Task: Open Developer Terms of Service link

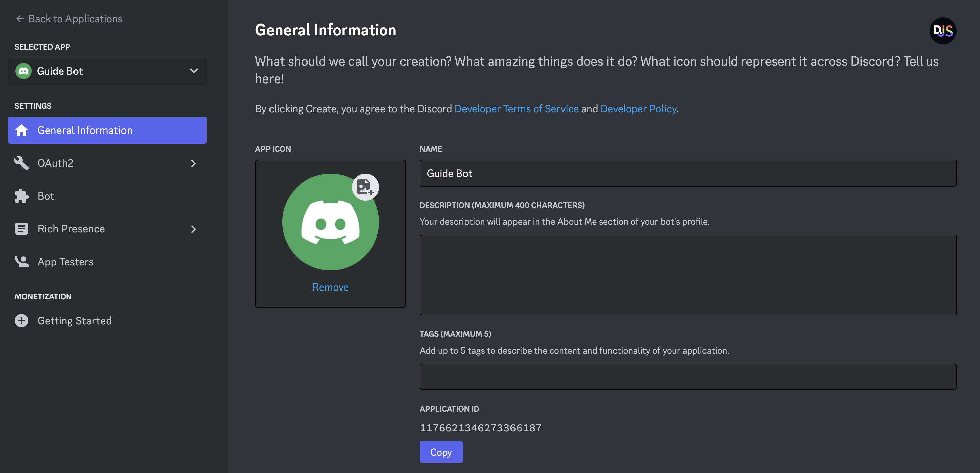Action: point(516,109)
